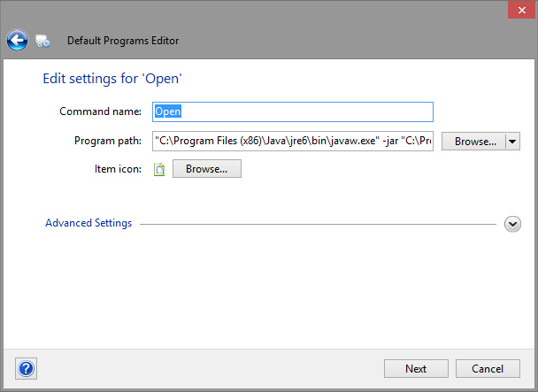Click inside the Program path field
The width and height of the screenshot is (538, 392).
(x=293, y=141)
